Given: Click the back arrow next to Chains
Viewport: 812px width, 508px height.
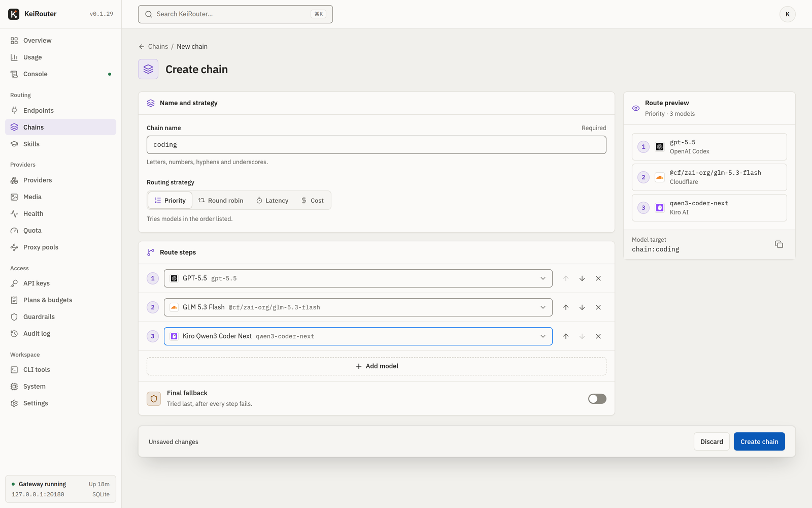Looking at the screenshot, I should click(x=142, y=47).
